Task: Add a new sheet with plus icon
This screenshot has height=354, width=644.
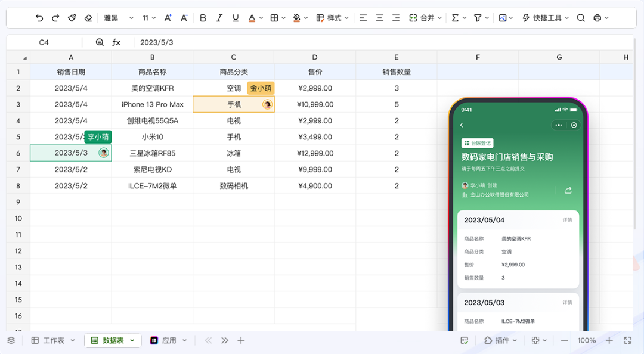Action: (241, 340)
